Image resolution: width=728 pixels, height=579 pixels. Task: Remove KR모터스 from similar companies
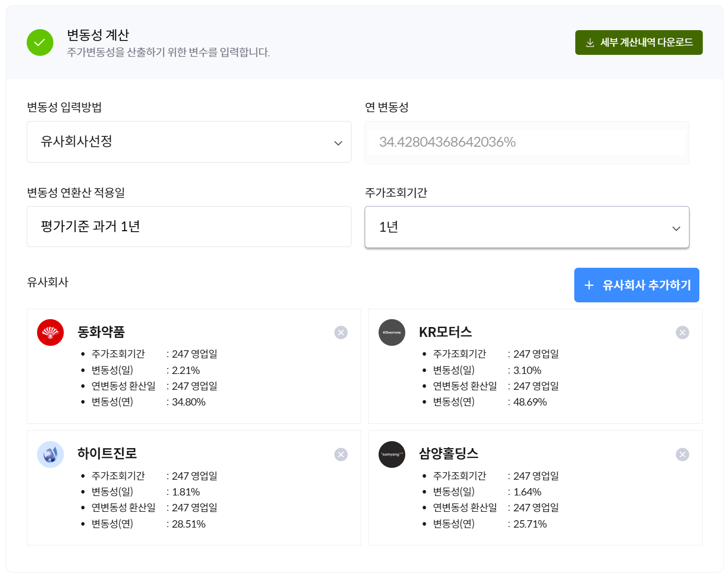(683, 332)
